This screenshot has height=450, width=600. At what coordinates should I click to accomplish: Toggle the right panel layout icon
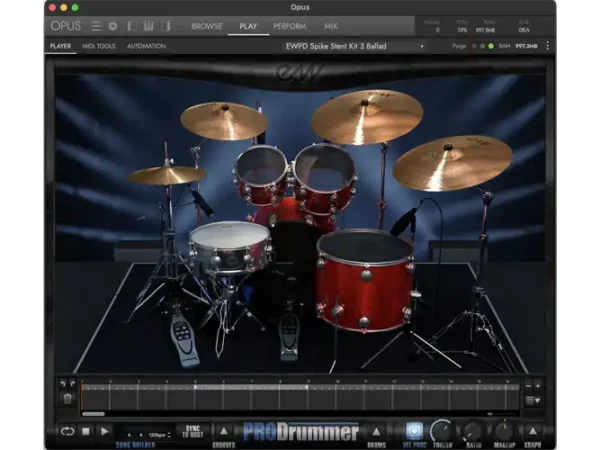pyautogui.click(x=165, y=26)
